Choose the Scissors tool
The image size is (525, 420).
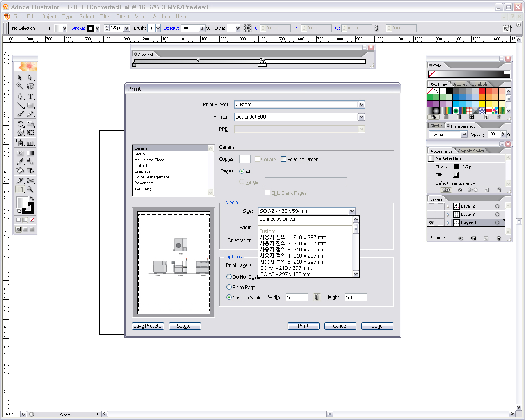[x=30, y=180]
